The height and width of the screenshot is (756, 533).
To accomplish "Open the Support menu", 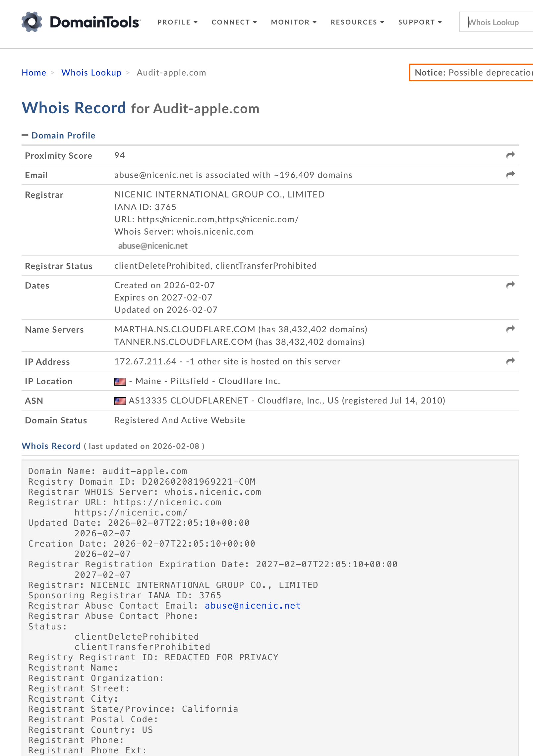I will click(420, 22).
